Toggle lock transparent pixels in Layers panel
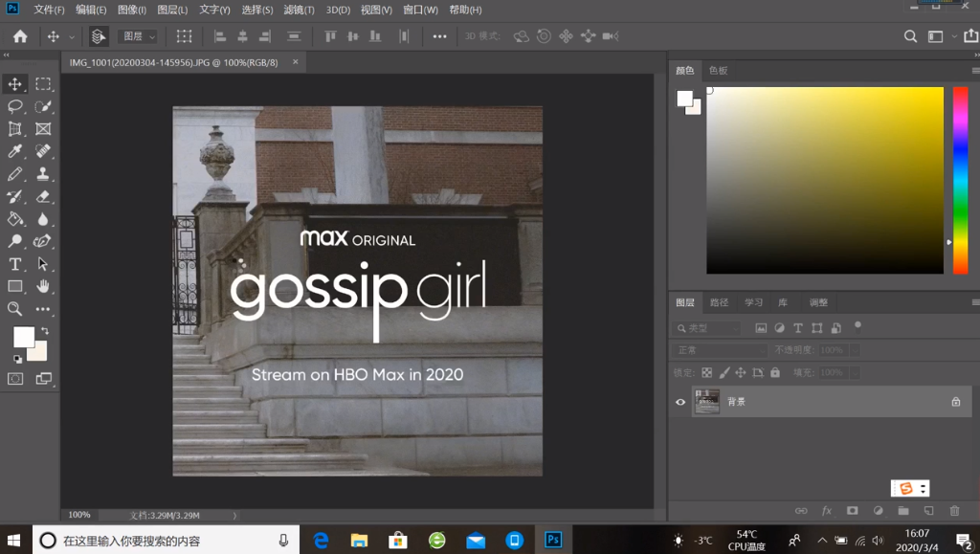Image resolution: width=980 pixels, height=554 pixels. pyautogui.click(x=707, y=372)
